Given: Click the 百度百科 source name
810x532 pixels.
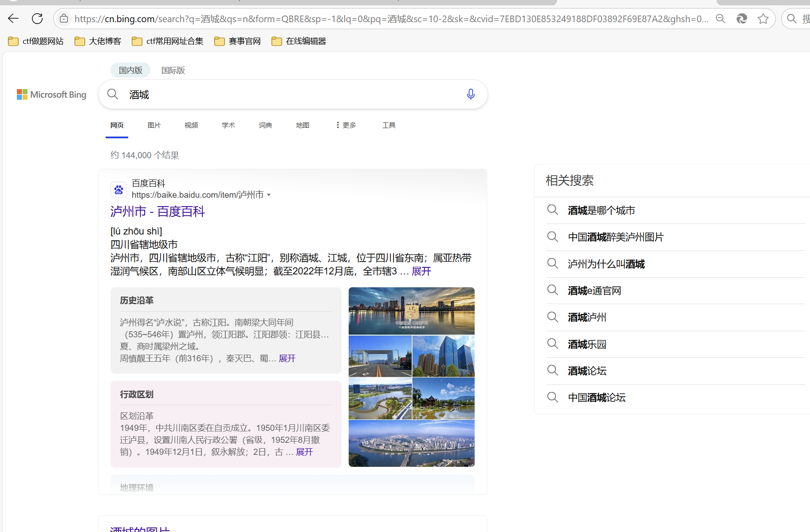Looking at the screenshot, I should (x=149, y=183).
